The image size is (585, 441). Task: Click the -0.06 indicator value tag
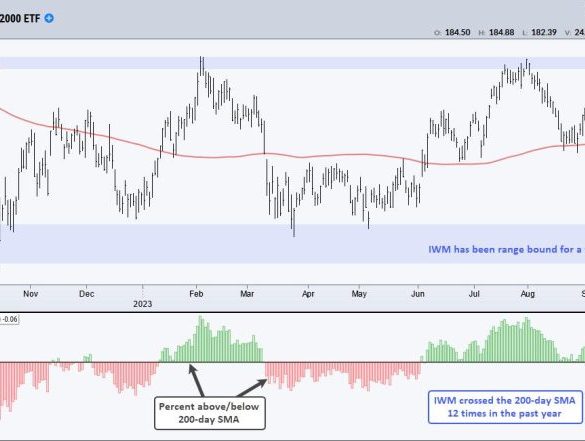coord(9,319)
